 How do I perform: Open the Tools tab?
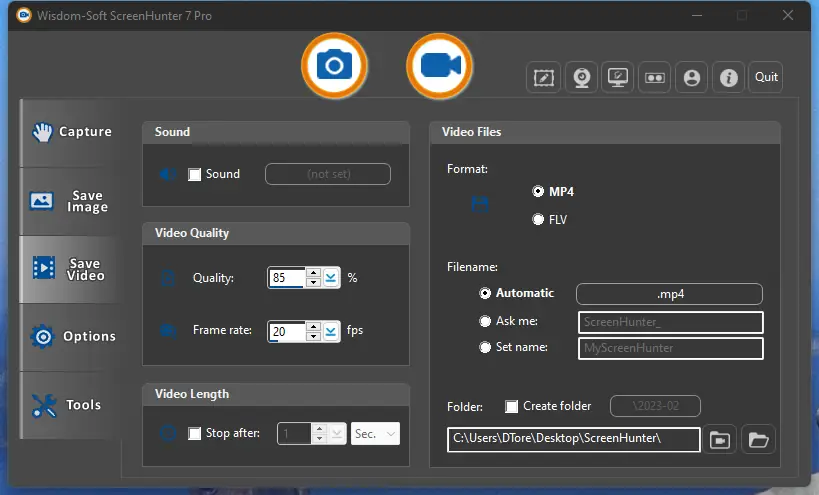click(x=71, y=405)
